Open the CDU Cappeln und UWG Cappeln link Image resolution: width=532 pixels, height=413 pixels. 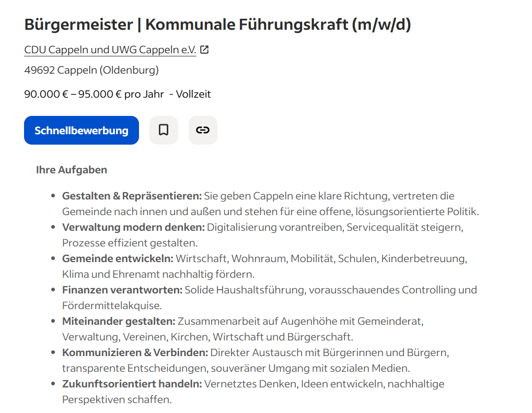110,50
